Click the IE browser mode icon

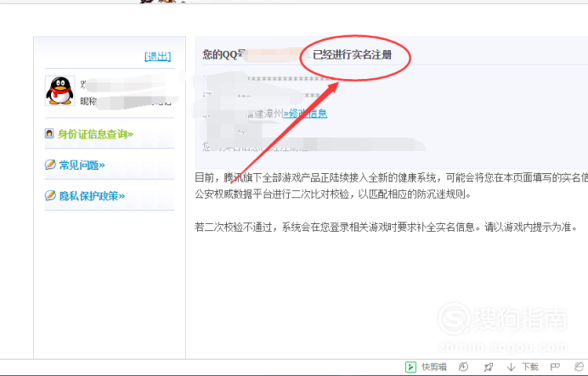tap(580, 367)
